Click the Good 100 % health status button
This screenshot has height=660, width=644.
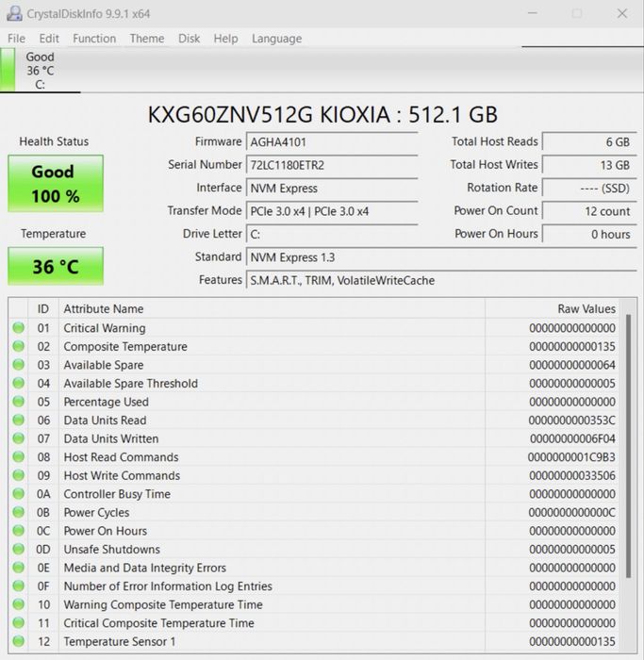(56, 183)
